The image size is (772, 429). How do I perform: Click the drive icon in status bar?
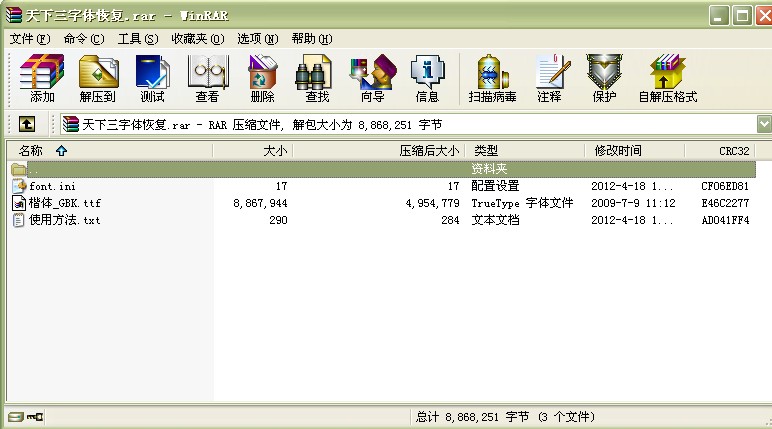pos(16,417)
